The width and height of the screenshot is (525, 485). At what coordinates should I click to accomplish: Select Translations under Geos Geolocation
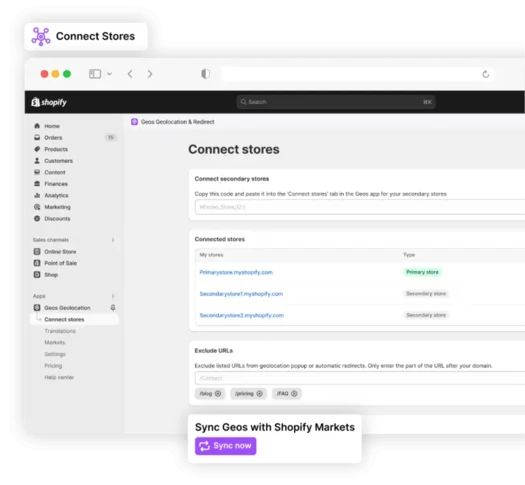tap(60, 331)
